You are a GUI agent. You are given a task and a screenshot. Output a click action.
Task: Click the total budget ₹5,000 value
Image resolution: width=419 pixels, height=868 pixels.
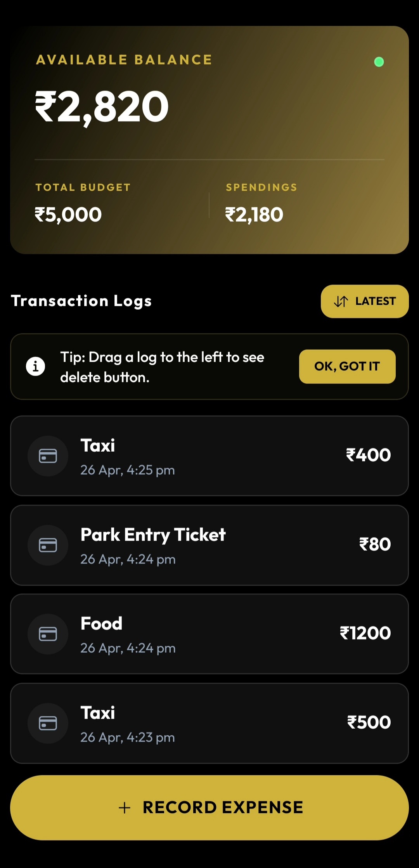pyautogui.click(x=68, y=215)
